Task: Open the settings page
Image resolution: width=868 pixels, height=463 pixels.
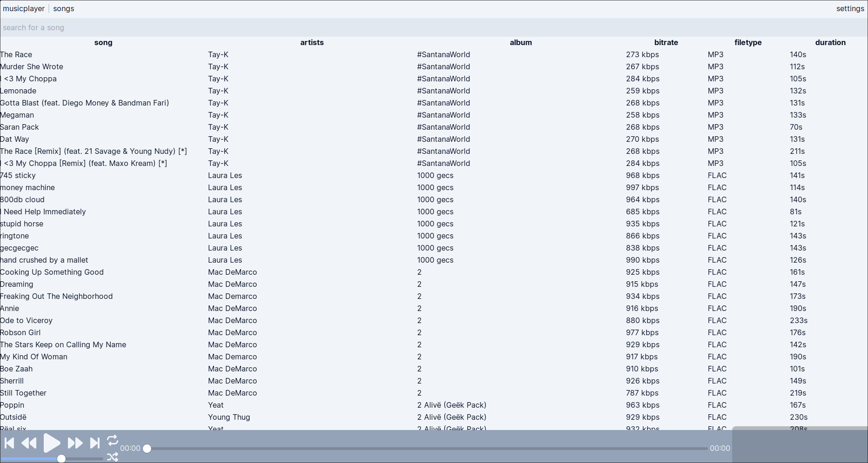Action: (850, 8)
